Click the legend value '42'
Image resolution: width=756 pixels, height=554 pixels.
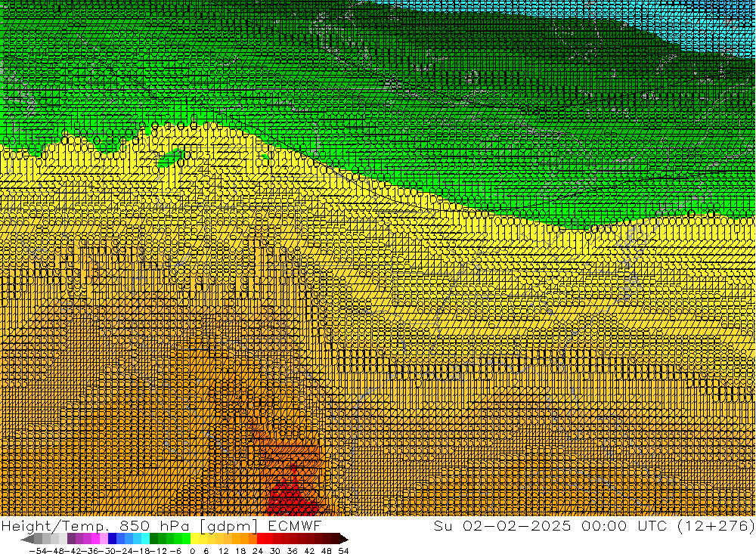click(309, 551)
